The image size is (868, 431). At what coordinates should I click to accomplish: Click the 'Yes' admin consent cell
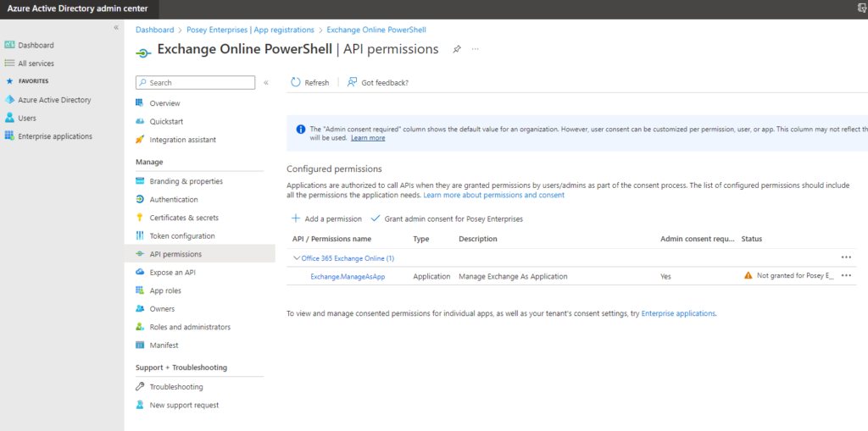tap(665, 276)
